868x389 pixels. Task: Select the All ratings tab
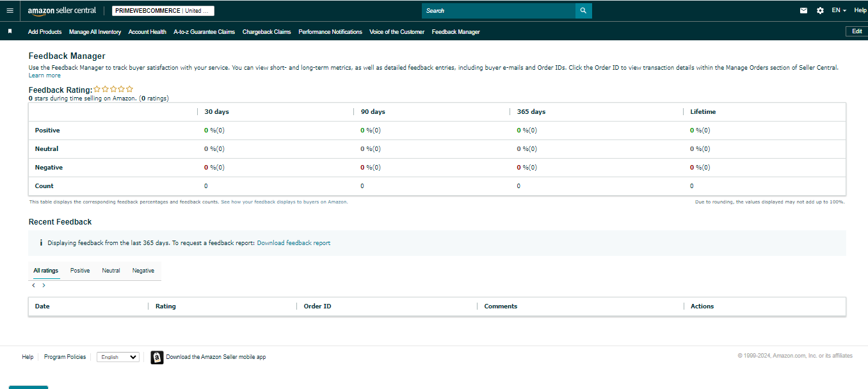(46, 271)
